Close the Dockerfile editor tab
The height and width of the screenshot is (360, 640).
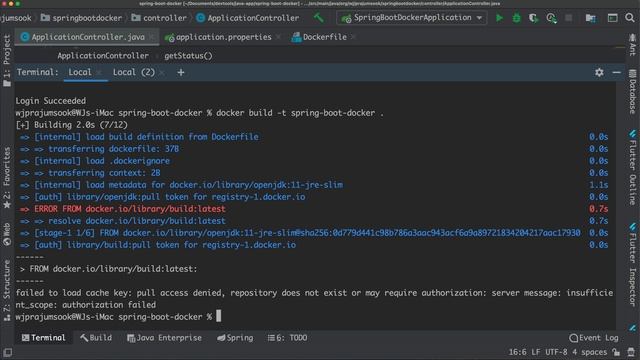pyautogui.click(x=353, y=37)
